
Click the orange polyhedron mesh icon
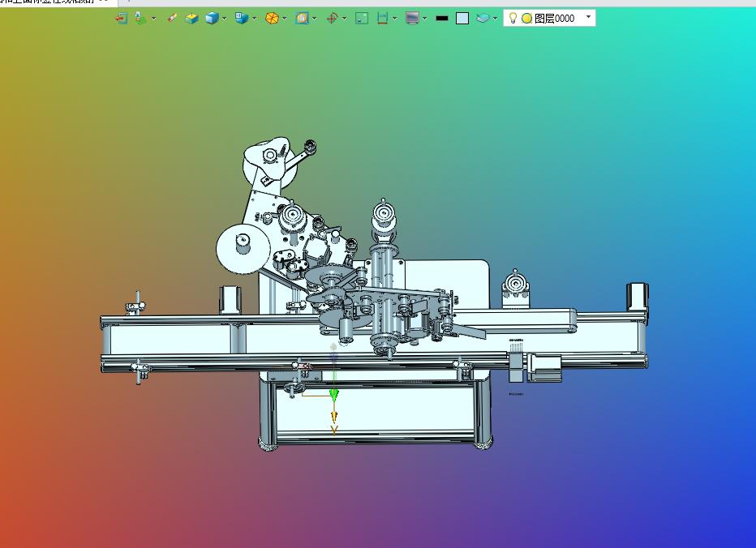click(272, 19)
